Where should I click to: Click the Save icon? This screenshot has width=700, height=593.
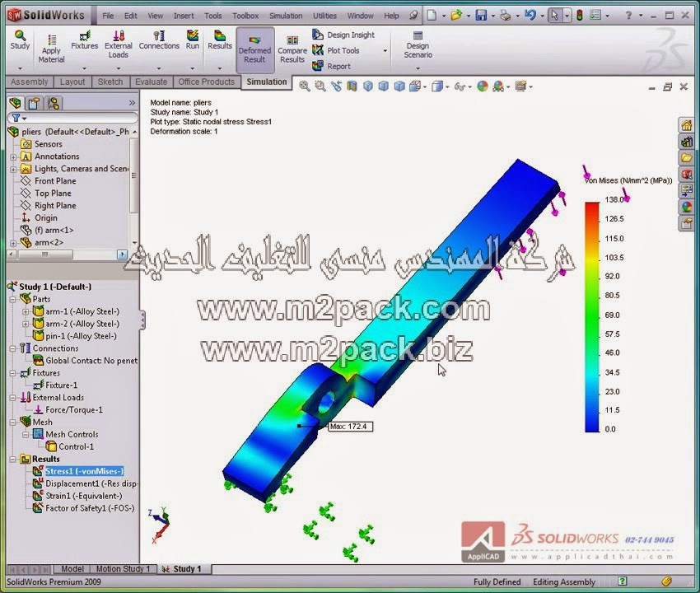tap(481, 15)
